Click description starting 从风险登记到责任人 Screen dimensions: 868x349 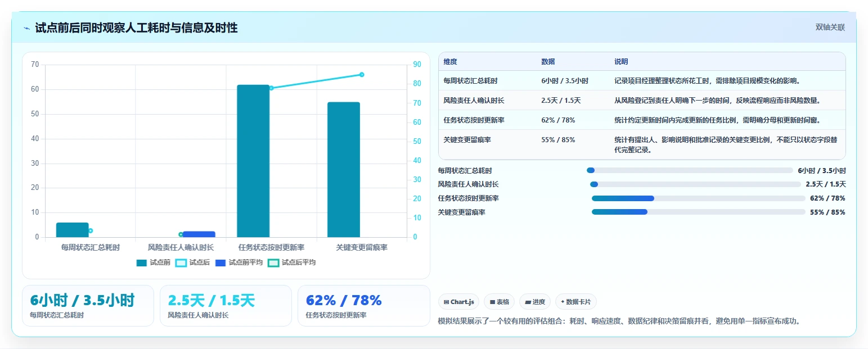717,101
